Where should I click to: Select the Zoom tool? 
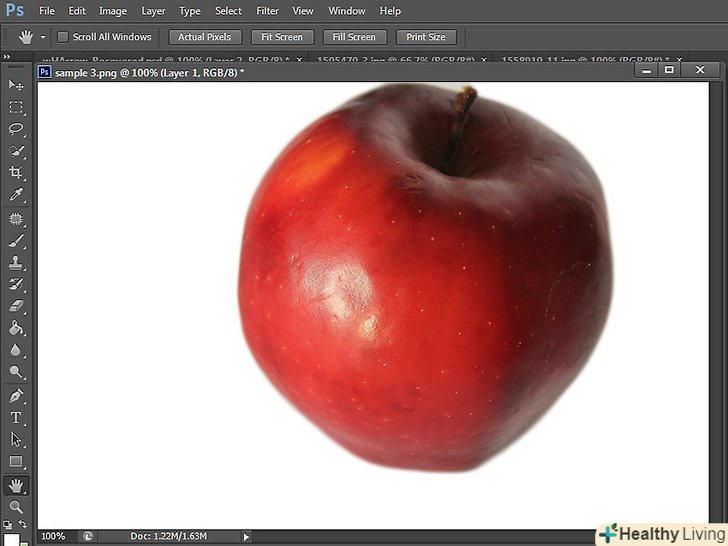(16, 507)
